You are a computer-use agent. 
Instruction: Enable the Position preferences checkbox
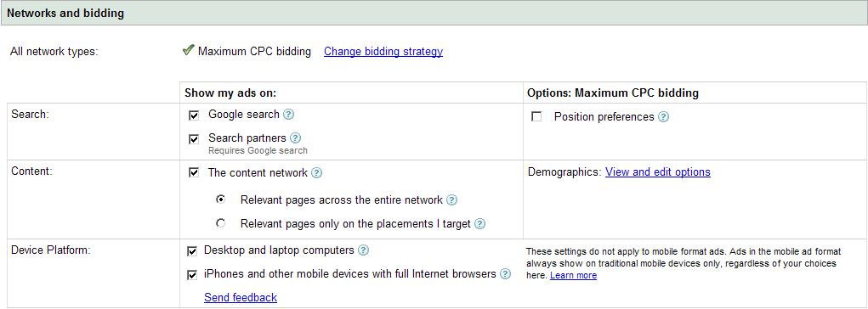[536, 117]
